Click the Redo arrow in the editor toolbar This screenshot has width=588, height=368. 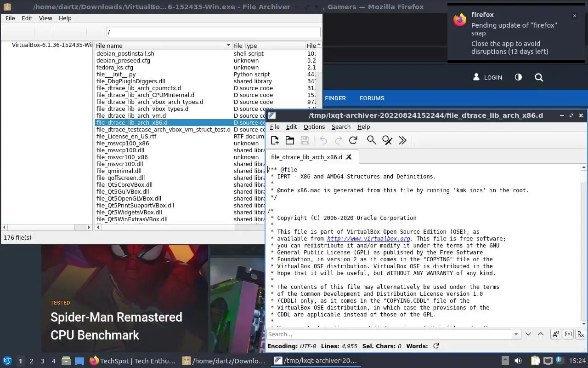pyautogui.click(x=338, y=141)
